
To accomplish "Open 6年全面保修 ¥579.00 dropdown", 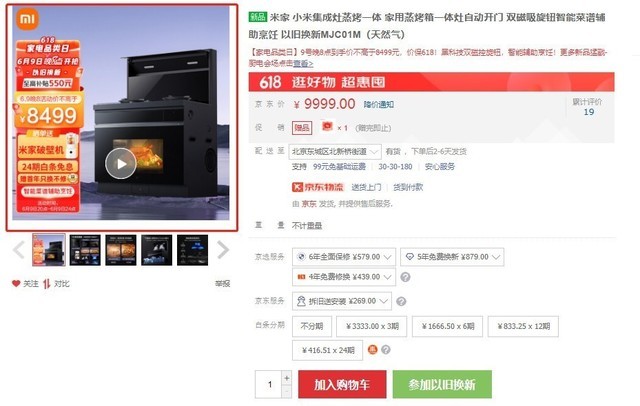I will coord(344,257).
